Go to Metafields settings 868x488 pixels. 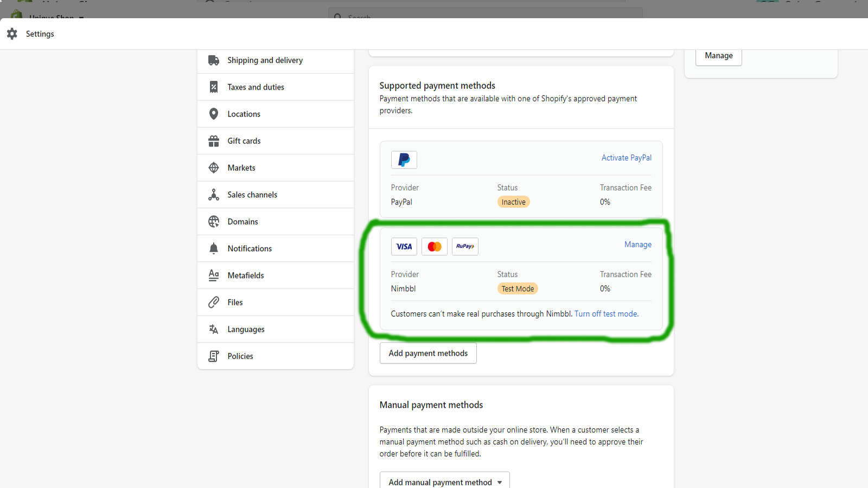tap(276, 275)
